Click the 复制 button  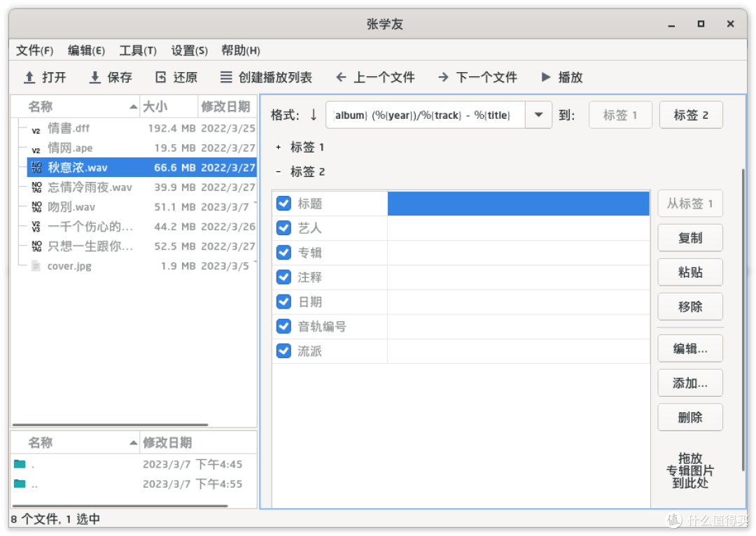click(690, 238)
